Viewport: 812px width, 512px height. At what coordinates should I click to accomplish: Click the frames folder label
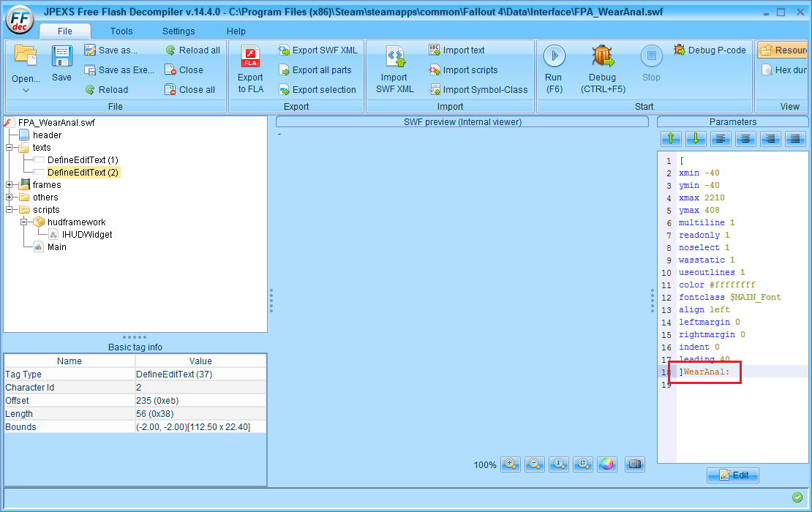[47, 185]
